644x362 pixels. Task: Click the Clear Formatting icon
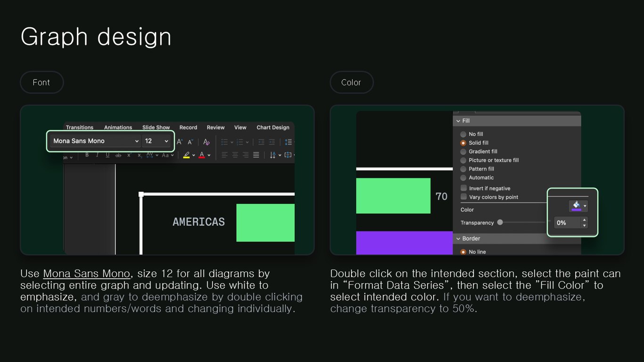pos(206,141)
